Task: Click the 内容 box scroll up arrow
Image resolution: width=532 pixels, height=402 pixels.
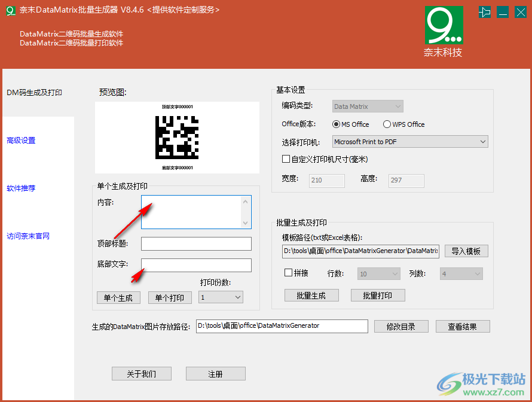Action: 245,202
